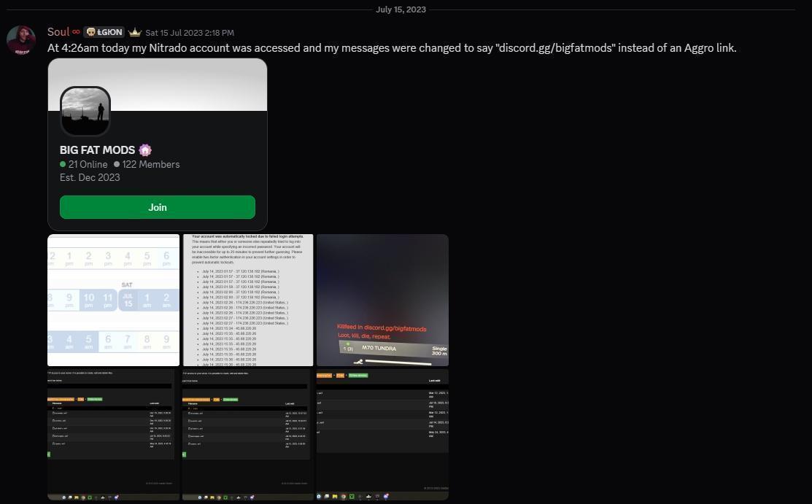
Task: Open the account locked login attempts image
Action: [247, 300]
